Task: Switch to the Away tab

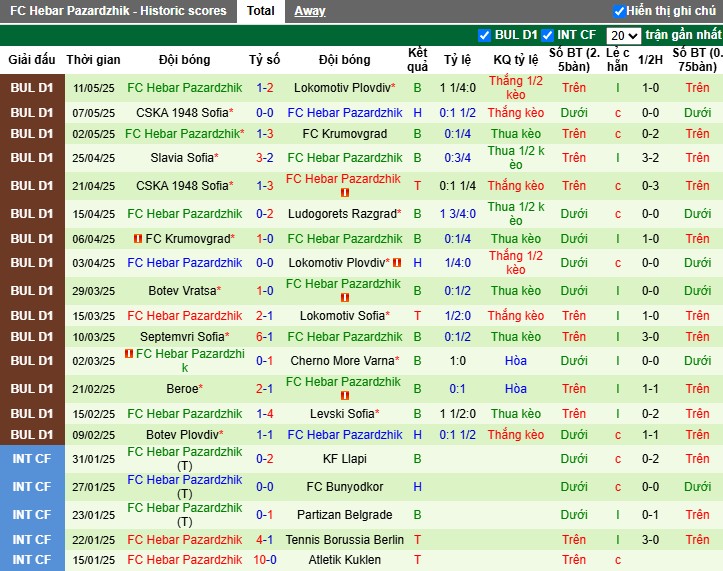Action: 310,11
